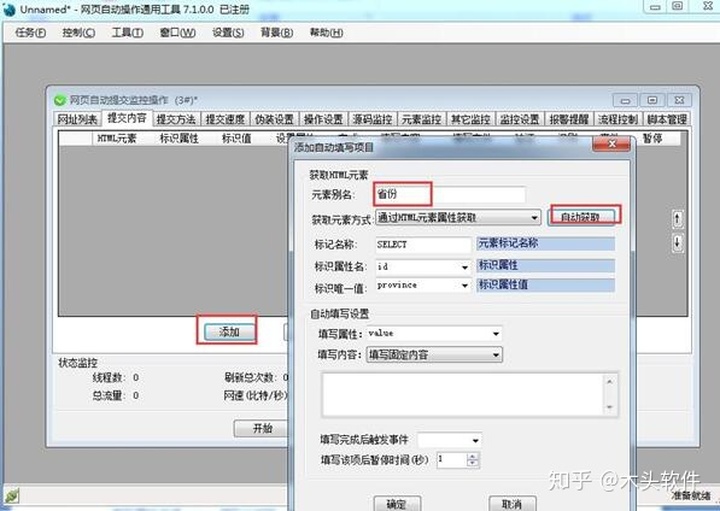Click the HTML元素 column header

(x=117, y=139)
